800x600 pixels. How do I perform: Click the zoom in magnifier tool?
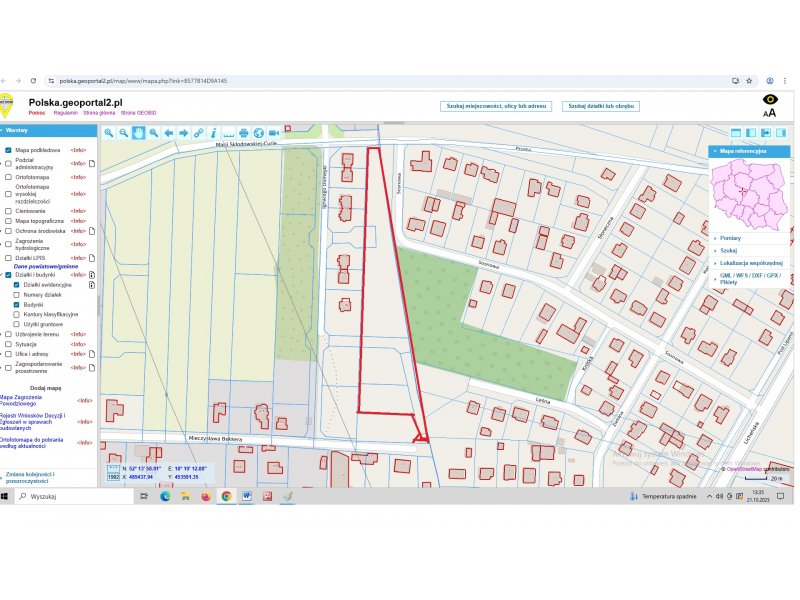click(109, 132)
